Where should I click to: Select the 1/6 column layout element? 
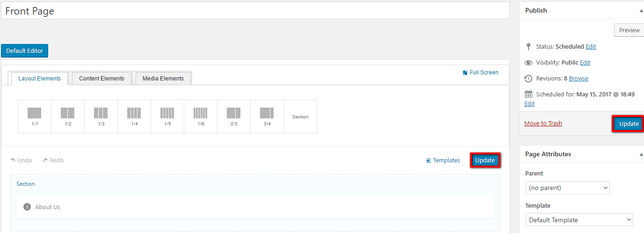(201, 116)
